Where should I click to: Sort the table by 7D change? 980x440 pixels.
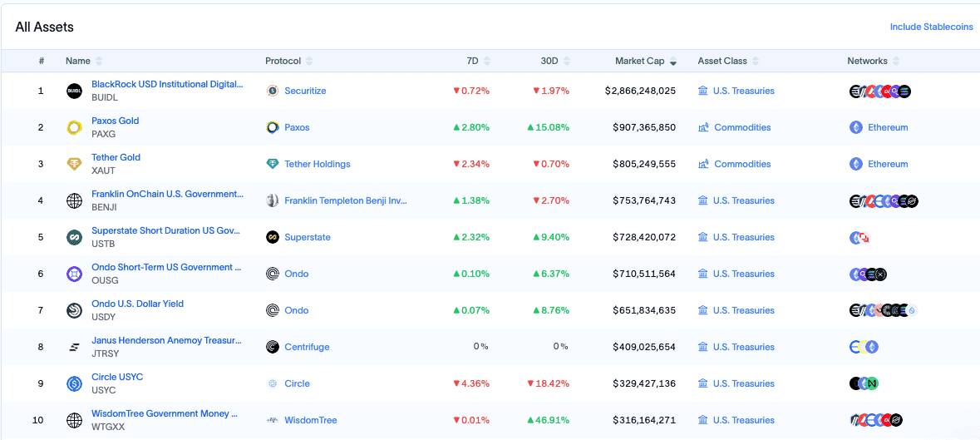tap(479, 62)
